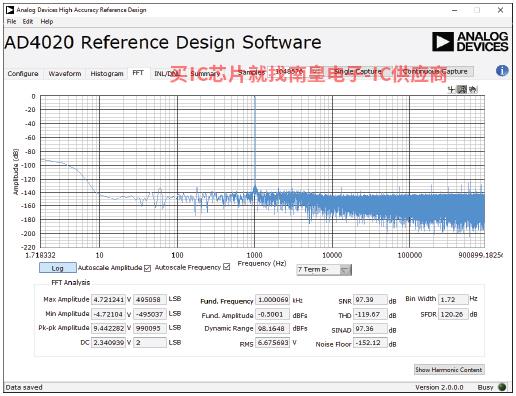Click Show Harmonic Content button
The image size is (516, 396).
coord(449,370)
